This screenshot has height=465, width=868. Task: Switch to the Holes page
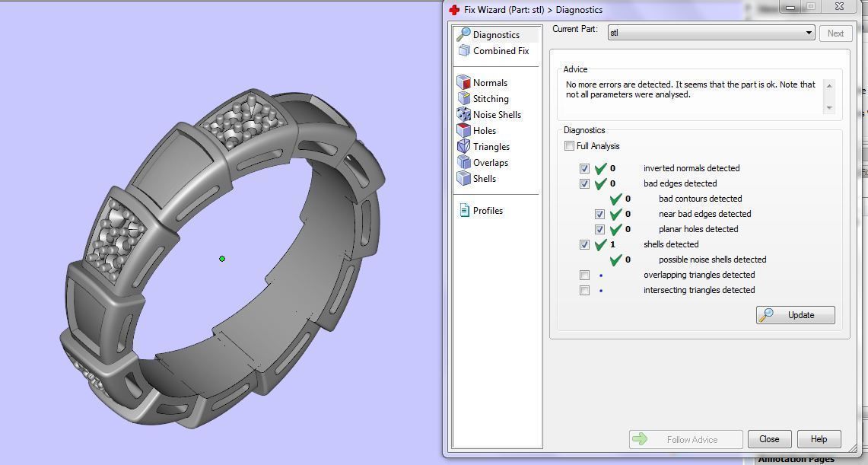(485, 131)
